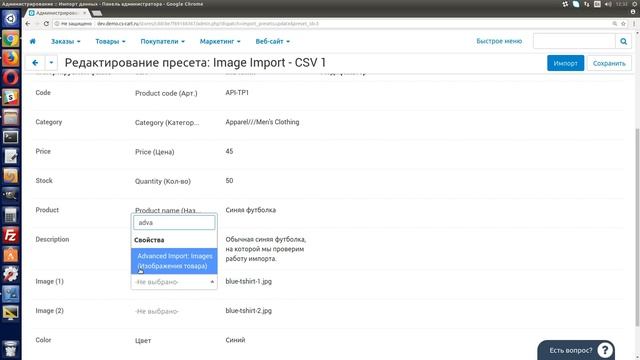This screenshot has height=360, width=640.
Task: Click the blue back arrow button
Action: coord(35,63)
